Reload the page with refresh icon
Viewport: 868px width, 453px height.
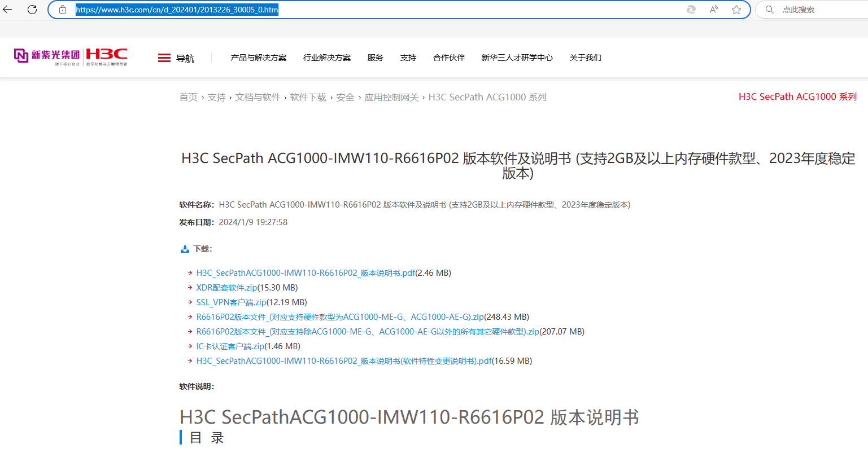point(32,10)
